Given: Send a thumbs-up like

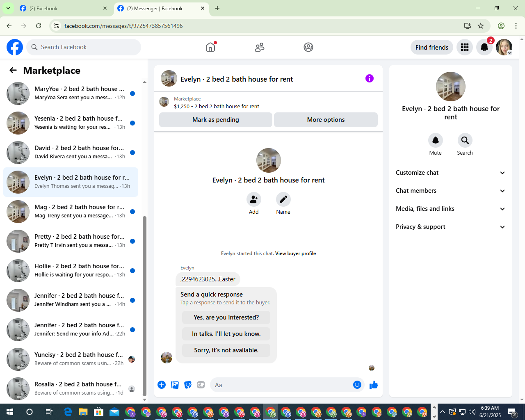Looking at the screenshot, I should [x=374, y=385].
